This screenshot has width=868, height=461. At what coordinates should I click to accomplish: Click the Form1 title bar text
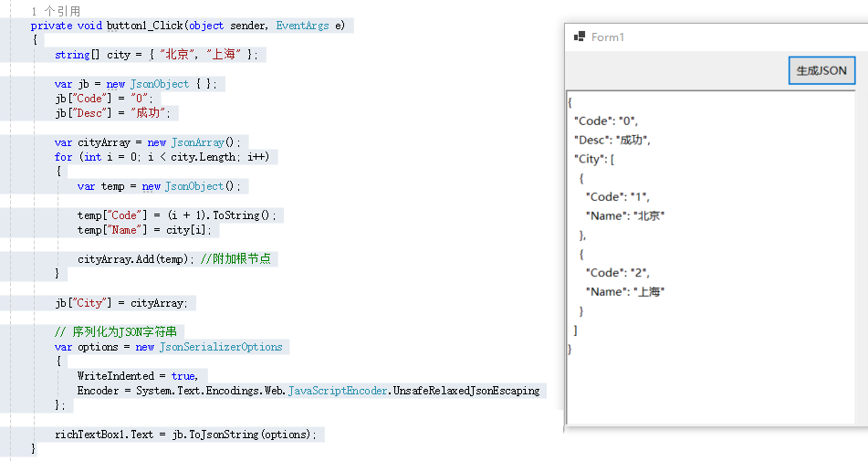[x=608, y=37]
